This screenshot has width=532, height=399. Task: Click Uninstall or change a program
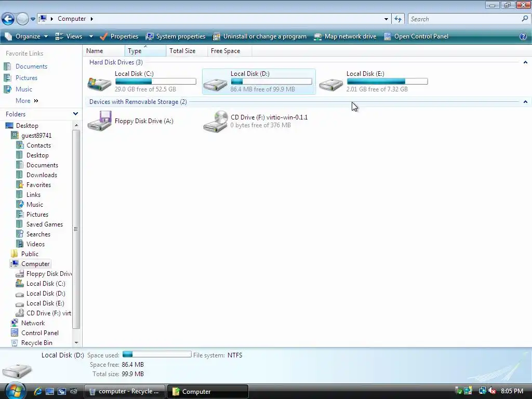coord(260,36)
